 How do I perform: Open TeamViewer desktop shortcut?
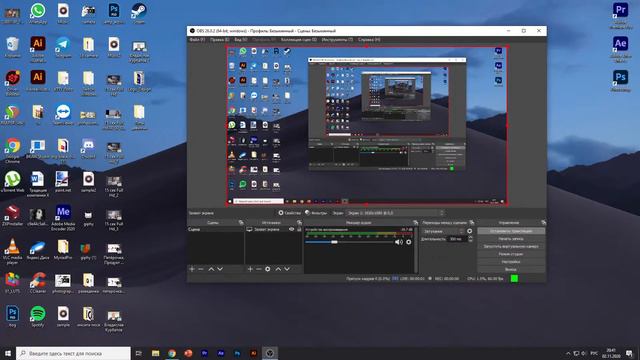pos(63,115)
